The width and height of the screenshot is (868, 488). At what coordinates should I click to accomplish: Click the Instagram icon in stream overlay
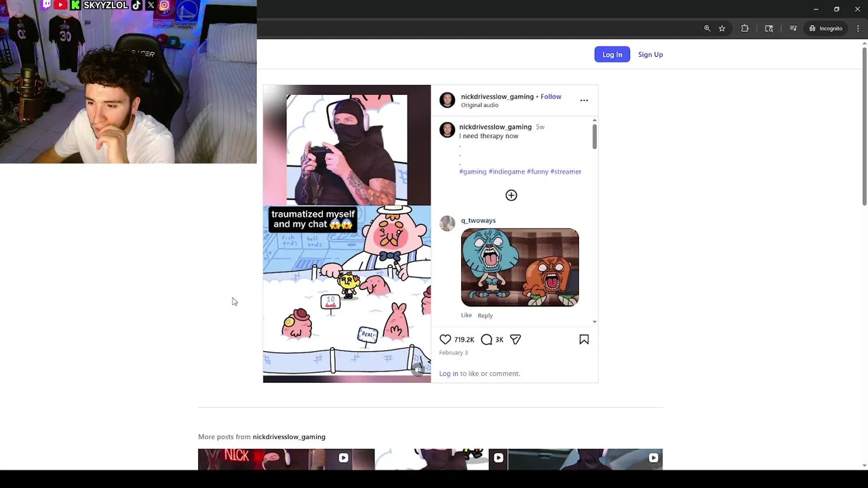pyautogui.click(x=164, y=5)
